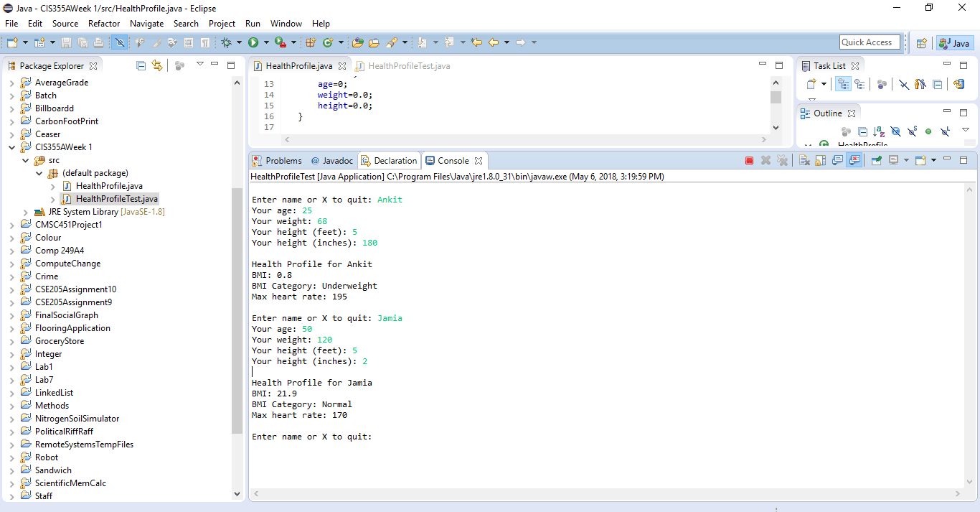Collapse the CIS355AWeek 1 project
This screenshot has height=512, width=980.
(11, 147)
